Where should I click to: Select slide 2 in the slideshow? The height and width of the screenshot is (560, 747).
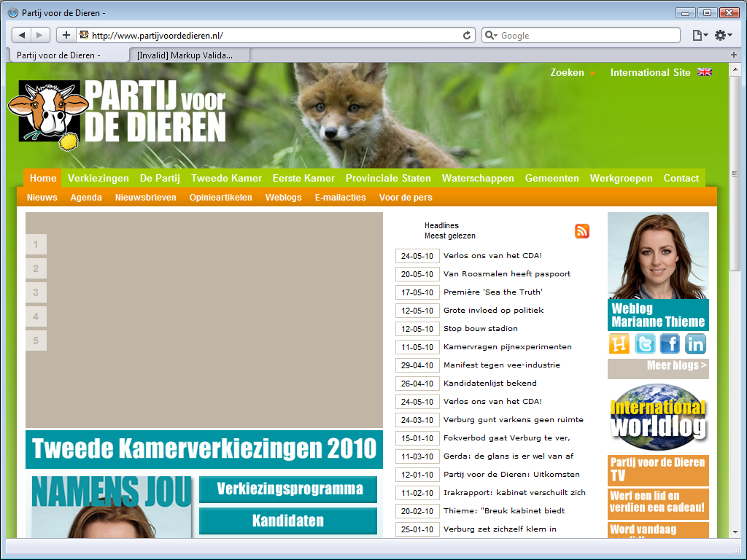click(x=36, y=268)
